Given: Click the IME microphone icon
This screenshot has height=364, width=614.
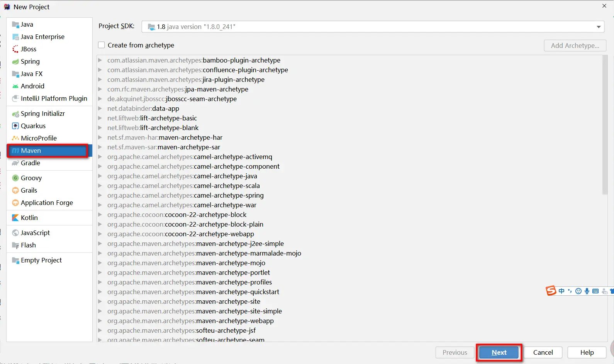Looking at the screenshot, I should [x=587, y=291].
